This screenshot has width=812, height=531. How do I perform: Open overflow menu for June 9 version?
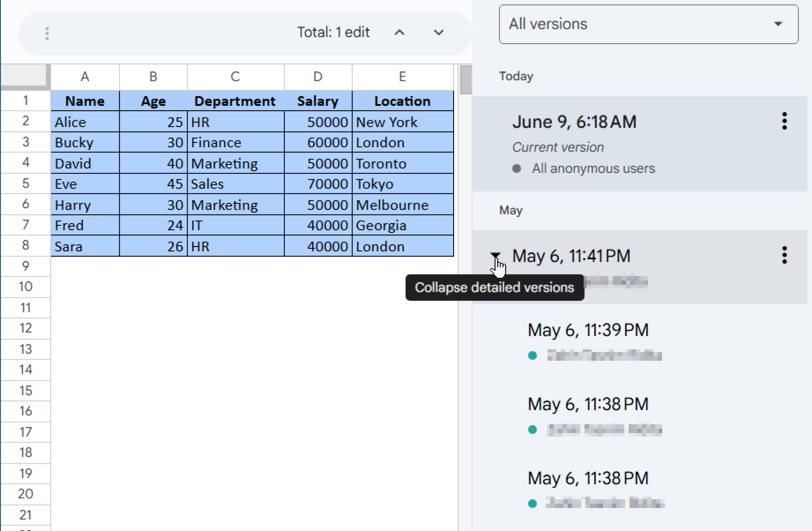coord(784,122)
